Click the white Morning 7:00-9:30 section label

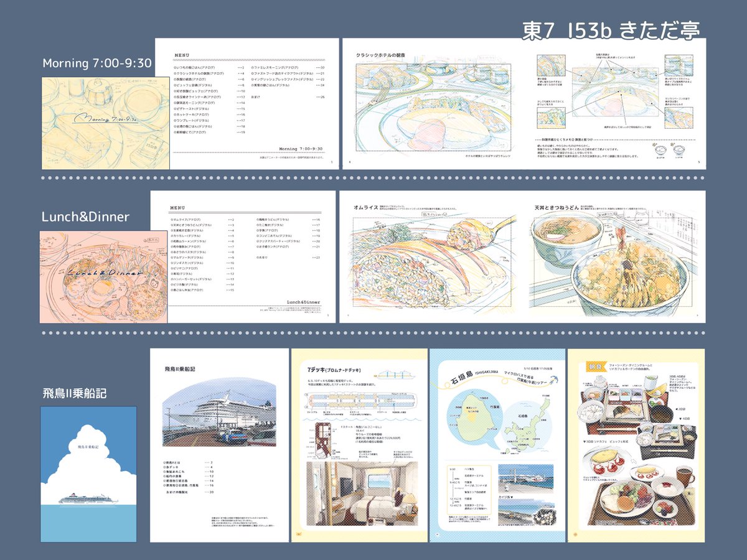coord(96,63)
